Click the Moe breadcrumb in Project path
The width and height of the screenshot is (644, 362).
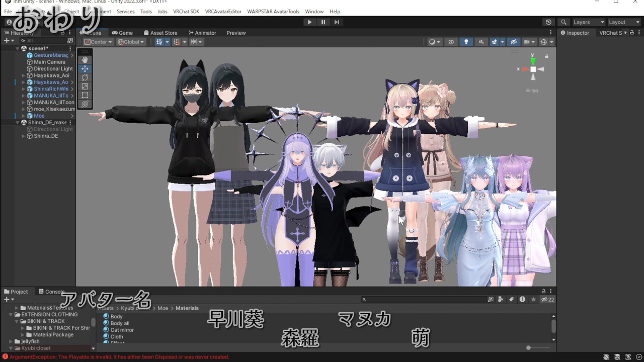[163, 308]
